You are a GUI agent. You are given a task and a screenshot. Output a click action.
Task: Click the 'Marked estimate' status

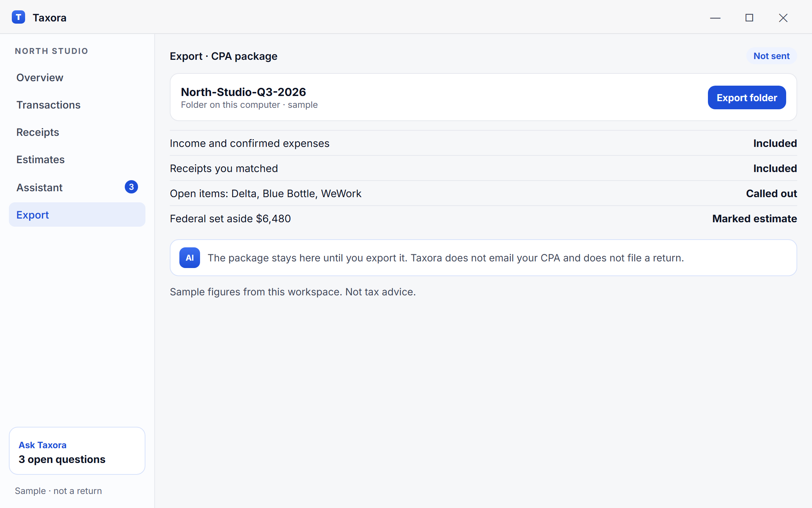click(754, 219)
